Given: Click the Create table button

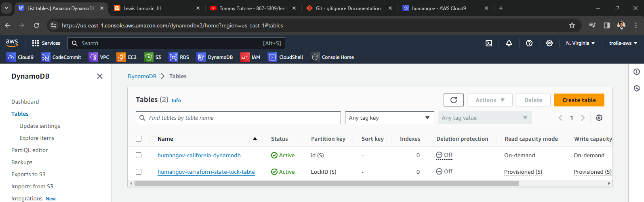Looking at the screenshot, I should pos(579,100).
